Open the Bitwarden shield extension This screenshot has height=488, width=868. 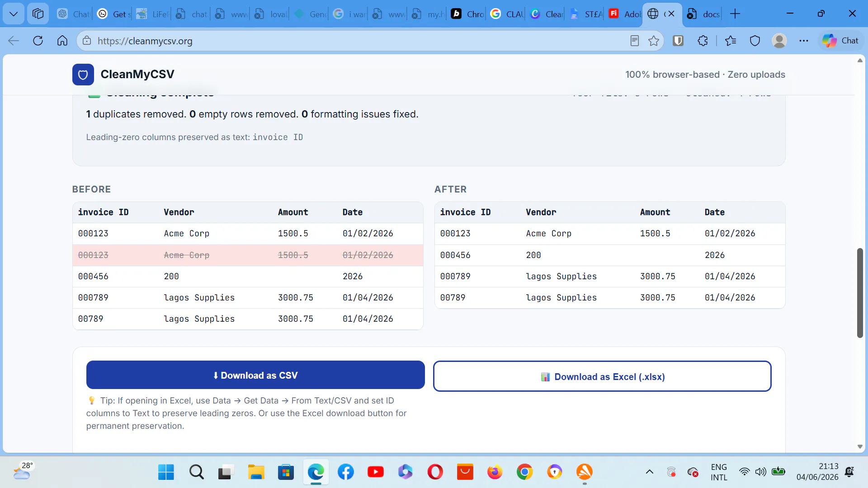(678, 41)
